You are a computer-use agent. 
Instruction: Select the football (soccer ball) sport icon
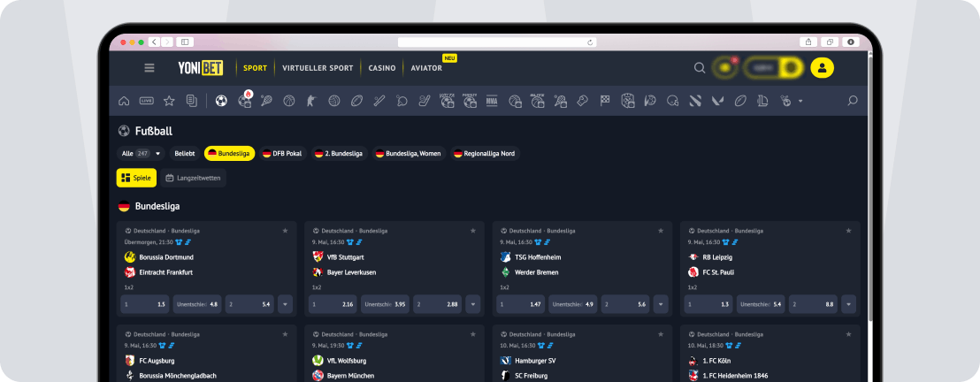221,101
